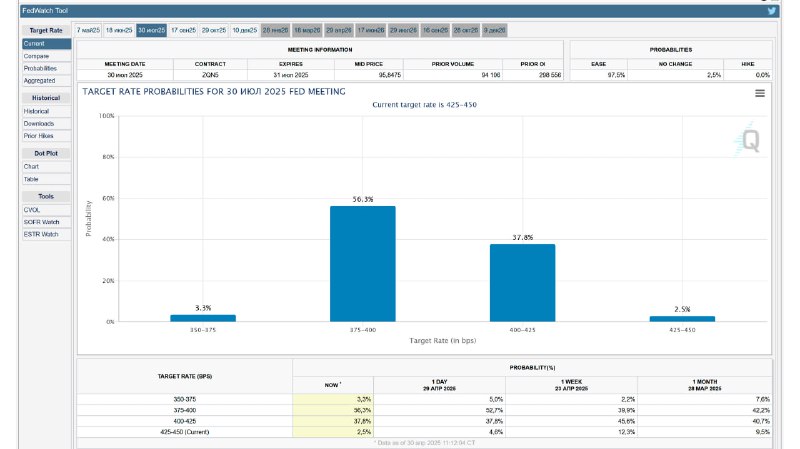This screenshot has height=449, width=800.
Task: Select the 30 июл25 meeting tab
Action: pos(152,30)
